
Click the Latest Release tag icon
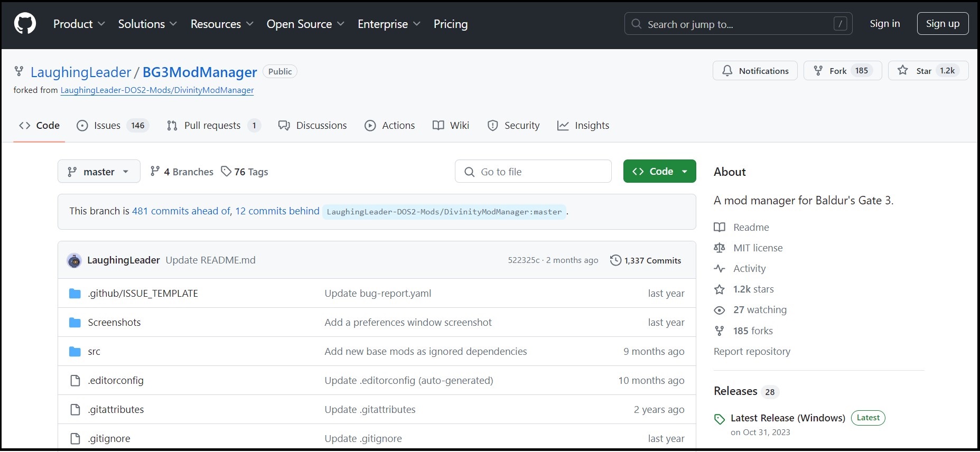720,419
